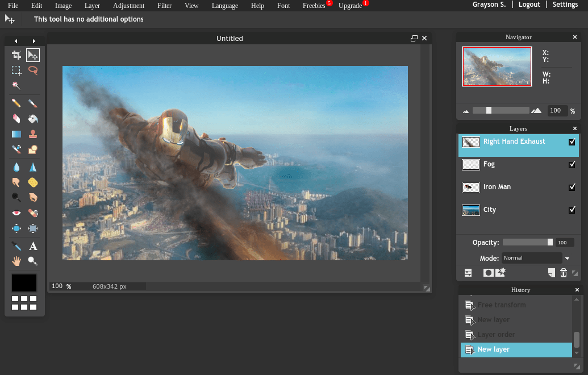
Task: Select the Zoom magnifier tool
Action: (33, 261)
